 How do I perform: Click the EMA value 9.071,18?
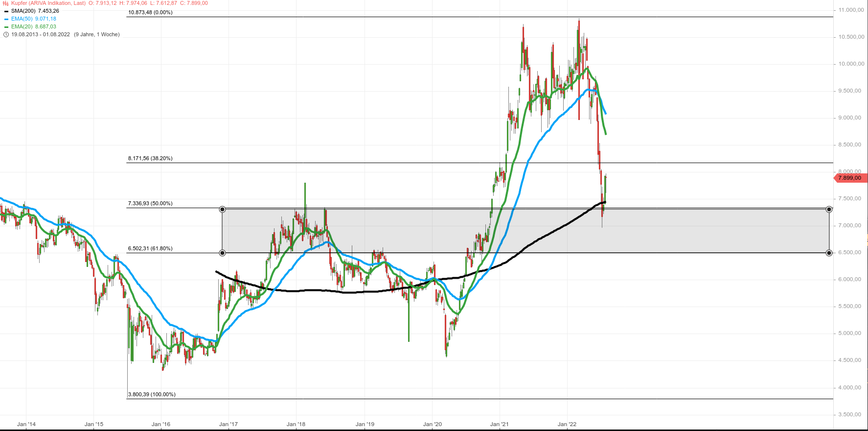tap(46, 19)
